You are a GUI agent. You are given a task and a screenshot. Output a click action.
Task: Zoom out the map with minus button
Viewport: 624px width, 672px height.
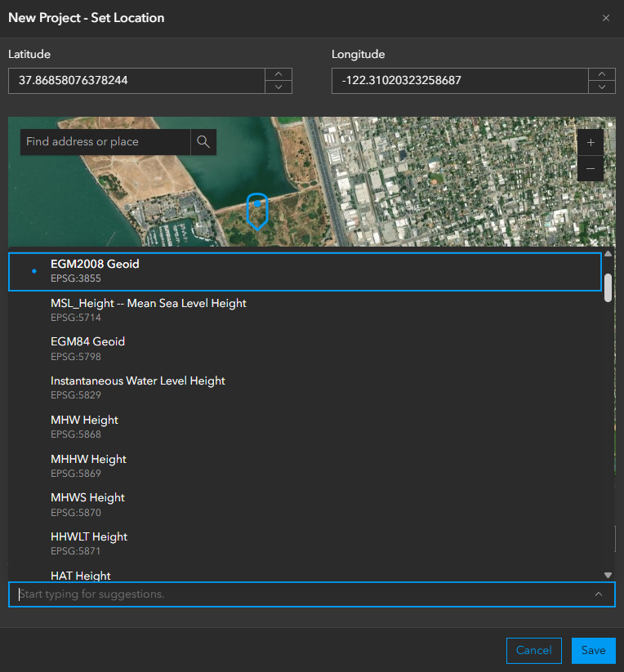(x=591, y=168)
